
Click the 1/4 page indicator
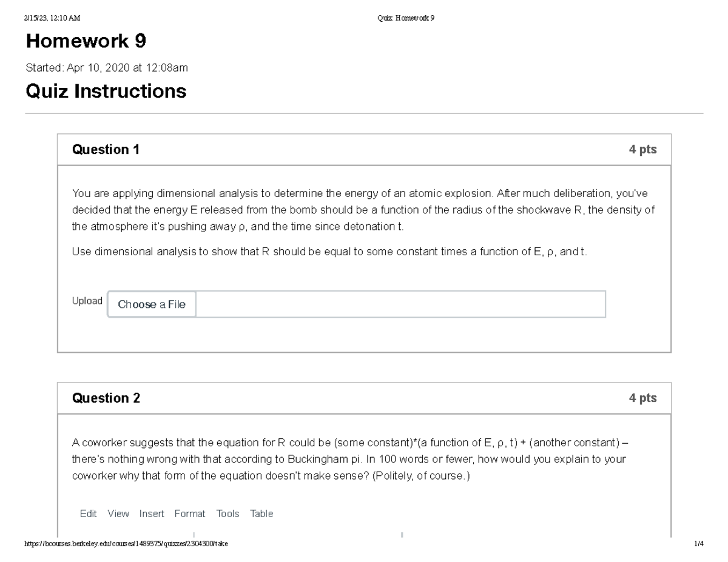coord(700,544)
